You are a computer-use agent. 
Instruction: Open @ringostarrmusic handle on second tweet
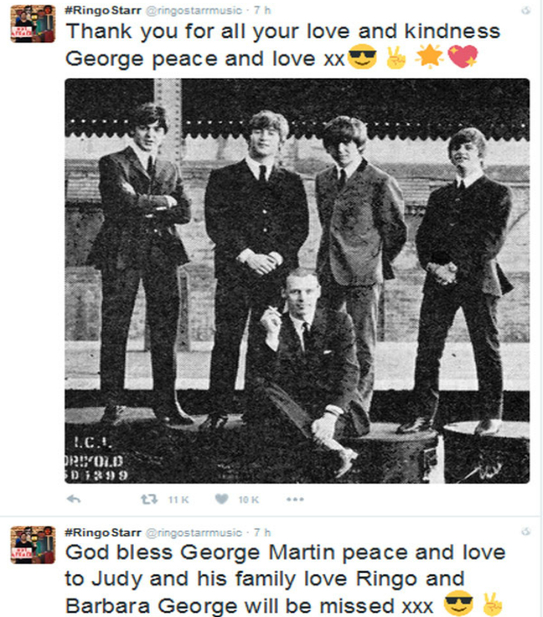point(194,532)
